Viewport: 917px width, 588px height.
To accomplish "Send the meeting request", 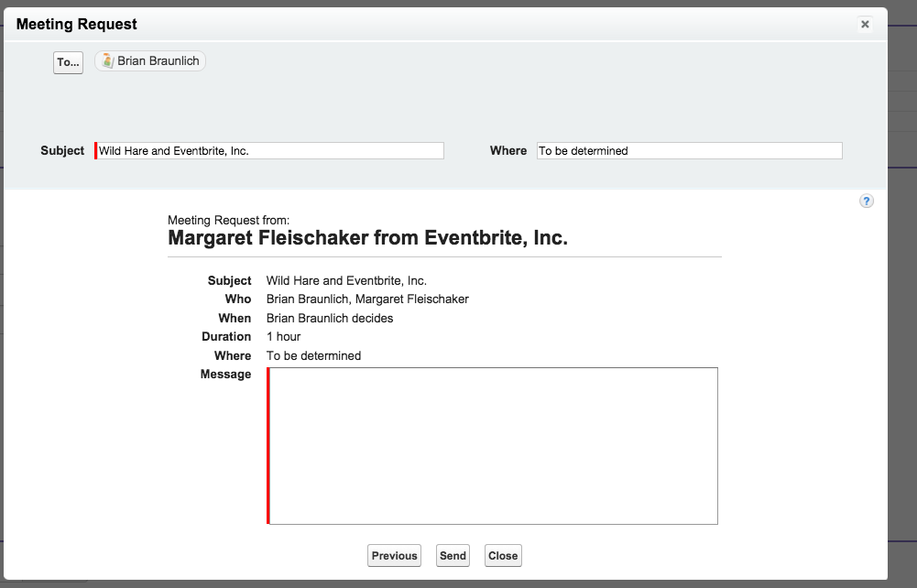I will (453, 556).
